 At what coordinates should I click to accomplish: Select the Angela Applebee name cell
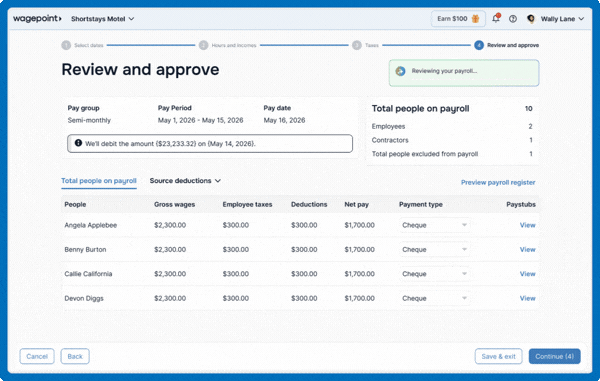(x=91, y=225)
